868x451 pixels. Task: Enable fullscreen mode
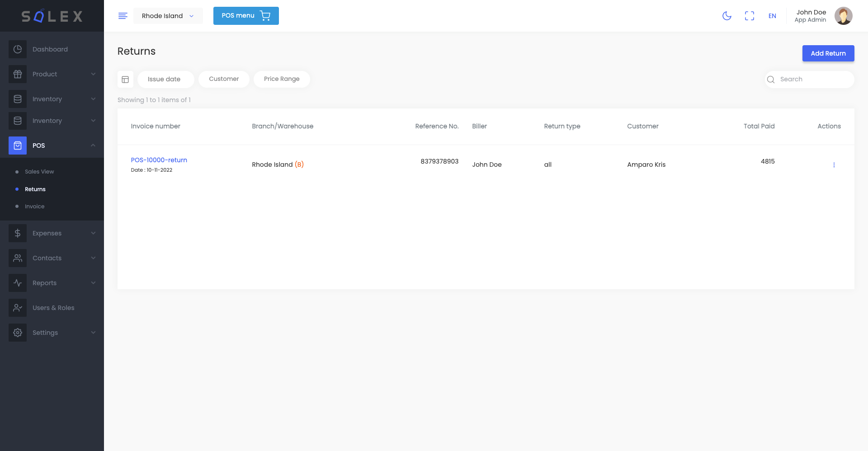pos(750,16)
